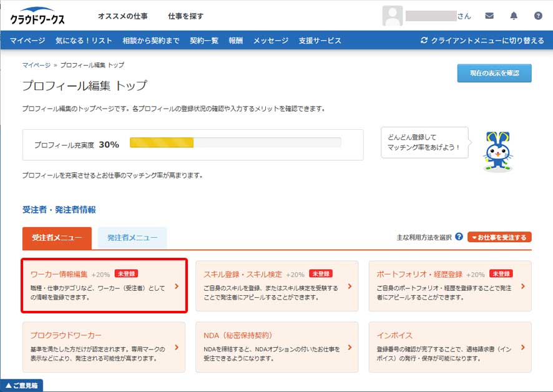Click the blue rabbit mascot
This screenshot has width=553, height=392.
click(497, 150)
